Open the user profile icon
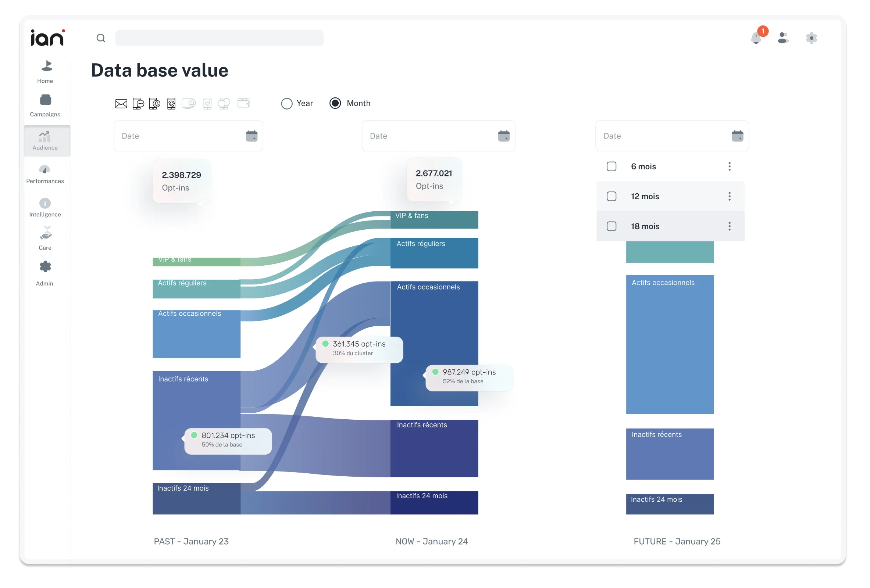 point(783,38)
